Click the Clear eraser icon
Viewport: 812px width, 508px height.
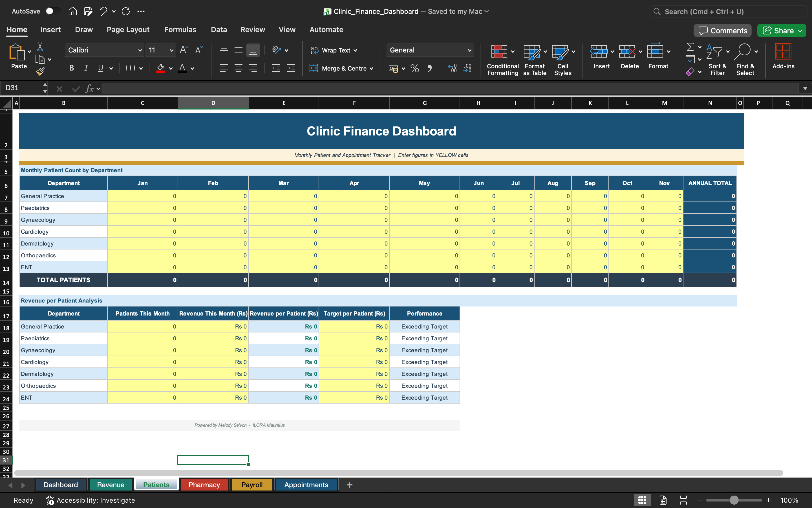(690, 72)
